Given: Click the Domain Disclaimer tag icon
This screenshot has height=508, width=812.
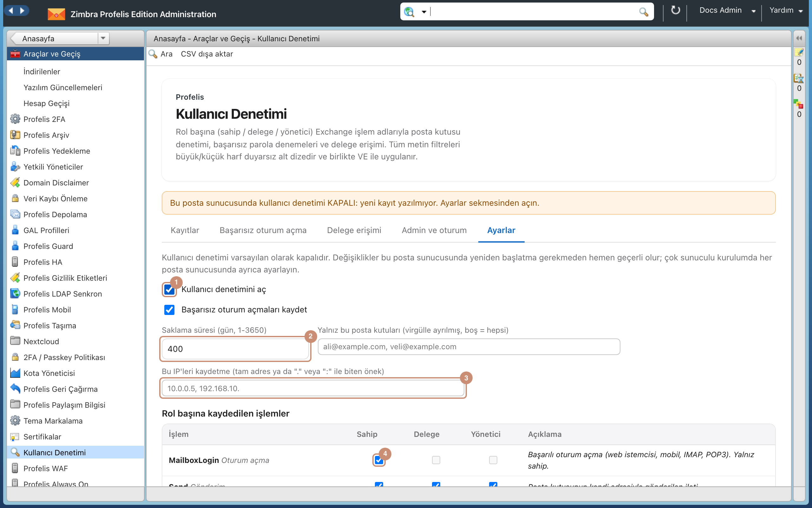Looking at the screenshot, I should click(15, 183).
